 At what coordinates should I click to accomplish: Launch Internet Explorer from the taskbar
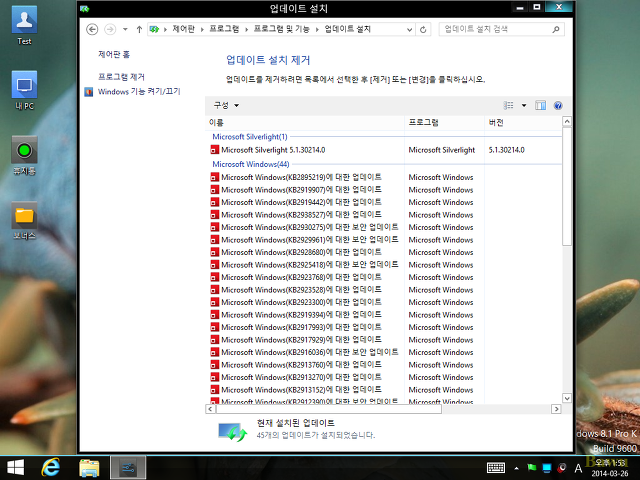pyautogui.click(x=51, y=468)
